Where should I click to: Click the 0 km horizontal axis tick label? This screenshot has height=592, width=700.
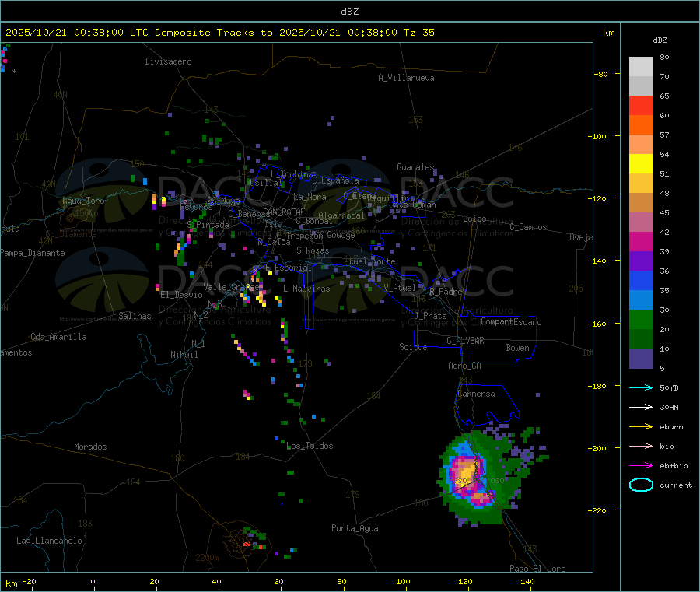tap(93, 581)
